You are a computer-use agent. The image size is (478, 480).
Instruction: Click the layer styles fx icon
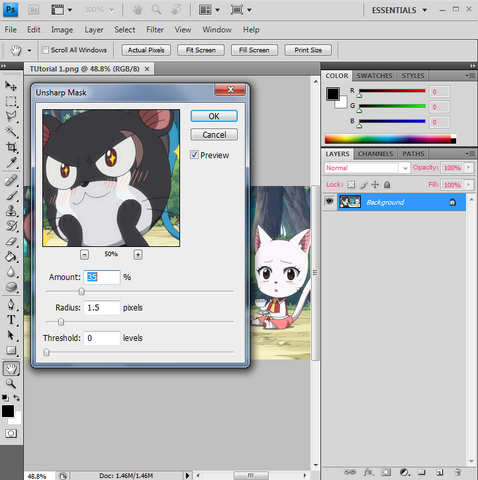[369, 472]
